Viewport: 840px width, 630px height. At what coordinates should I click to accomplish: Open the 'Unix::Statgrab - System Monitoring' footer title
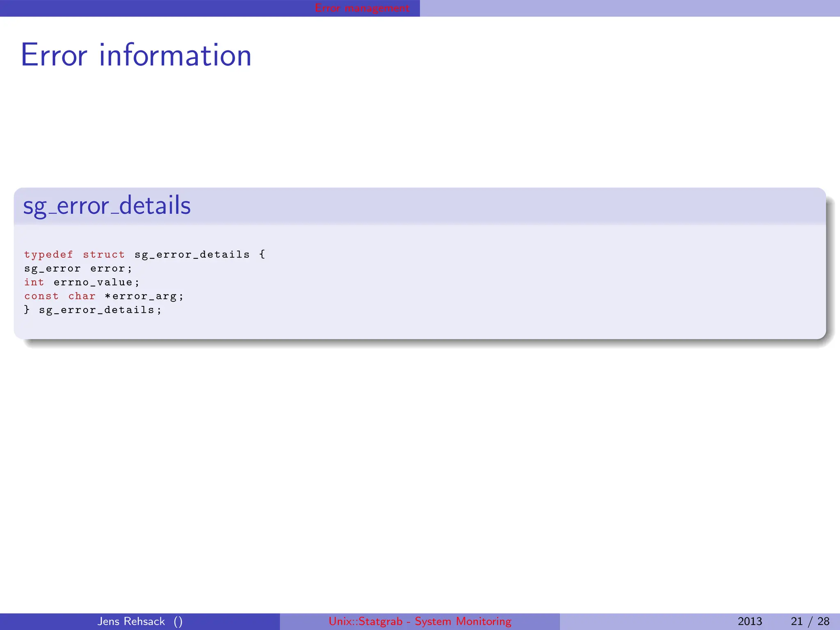tap(420, 621)
